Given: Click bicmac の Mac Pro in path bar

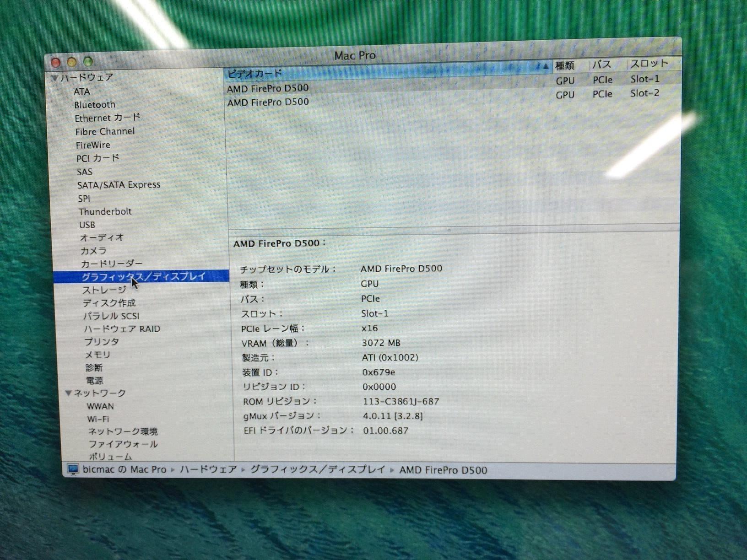Looking at the screenshot, I should [124, 469].
